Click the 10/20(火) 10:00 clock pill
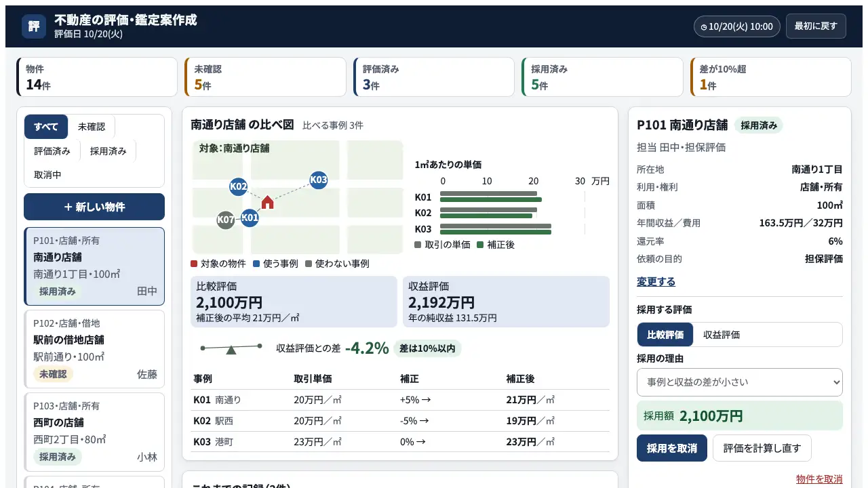868x488 pixels. (737, 26)
